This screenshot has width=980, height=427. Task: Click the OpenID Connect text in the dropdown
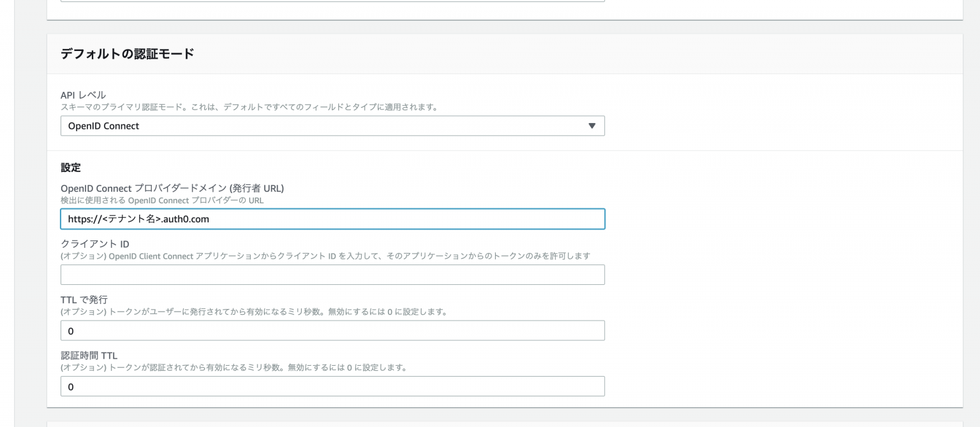point(104,126)
